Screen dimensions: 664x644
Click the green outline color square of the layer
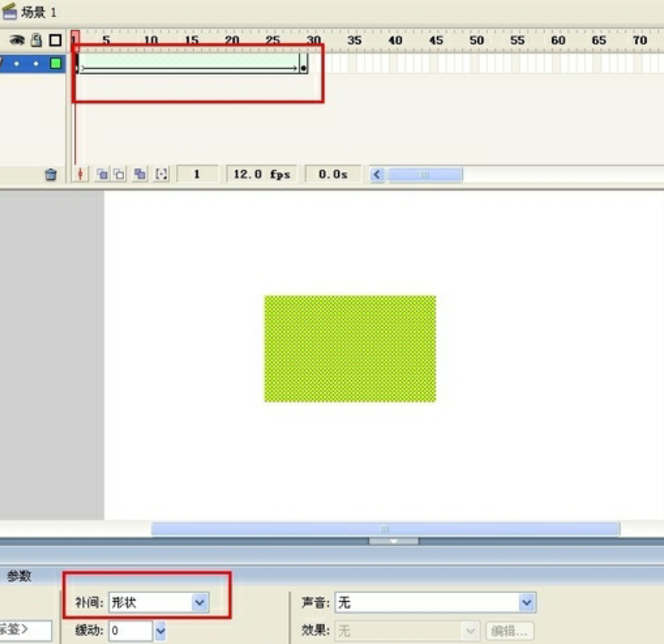coord(55,63)
